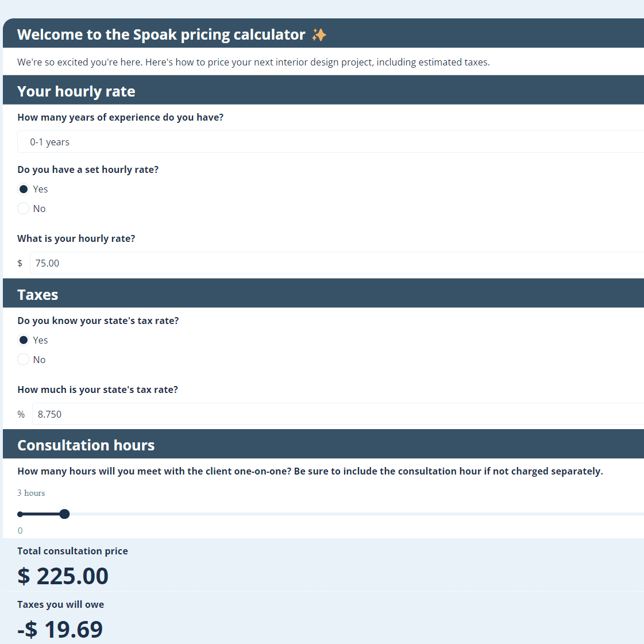Click the dollar sign beside the hourly rate field
This screenshot has height=644, width=644.
(20, 263)
